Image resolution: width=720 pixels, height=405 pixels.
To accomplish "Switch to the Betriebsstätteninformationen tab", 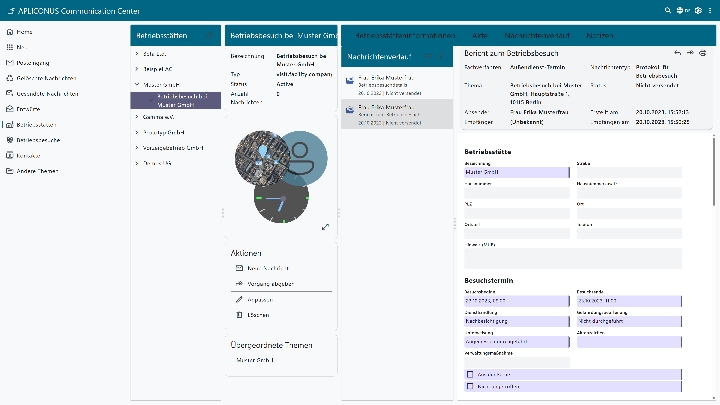I will pos(405,35).
